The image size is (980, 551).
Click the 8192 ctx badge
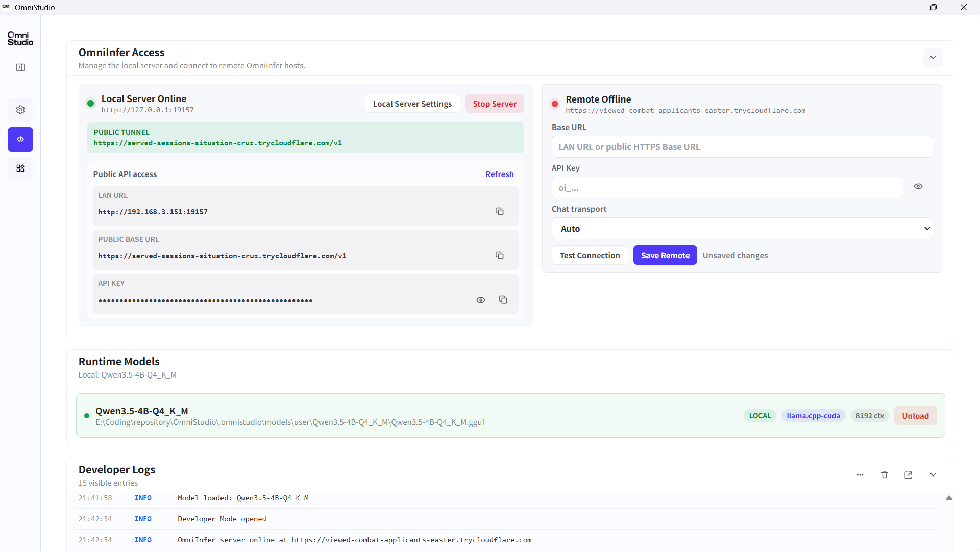click(x=870, y=416)
